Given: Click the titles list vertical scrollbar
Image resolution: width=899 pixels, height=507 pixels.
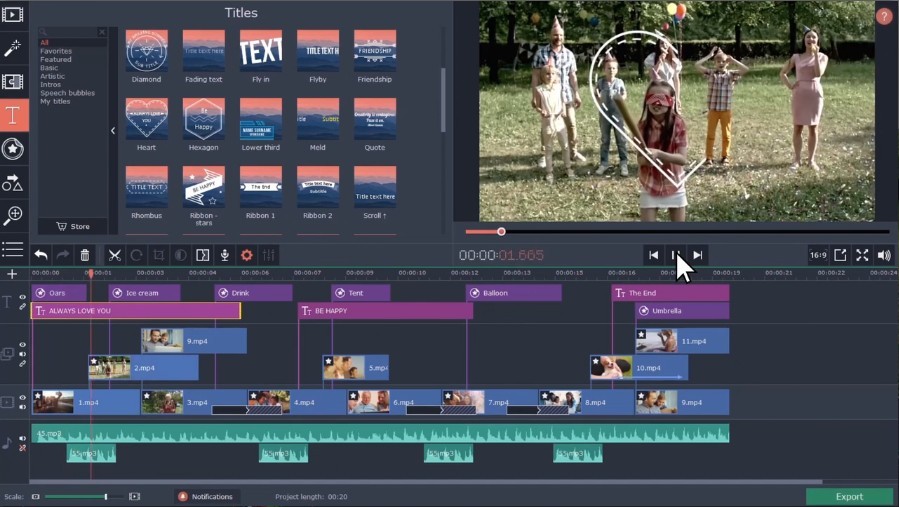Looking at the screenshot, I should [443, 100].
